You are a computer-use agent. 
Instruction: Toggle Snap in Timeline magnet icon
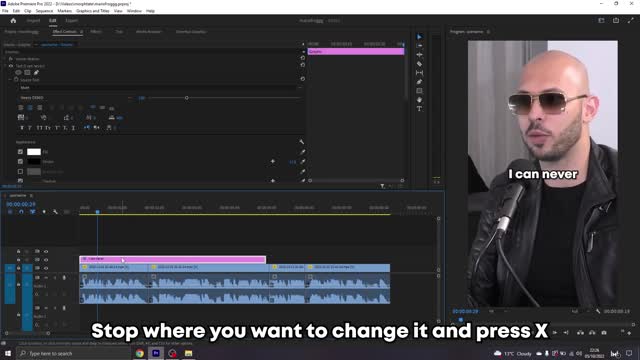click(21, 212)
